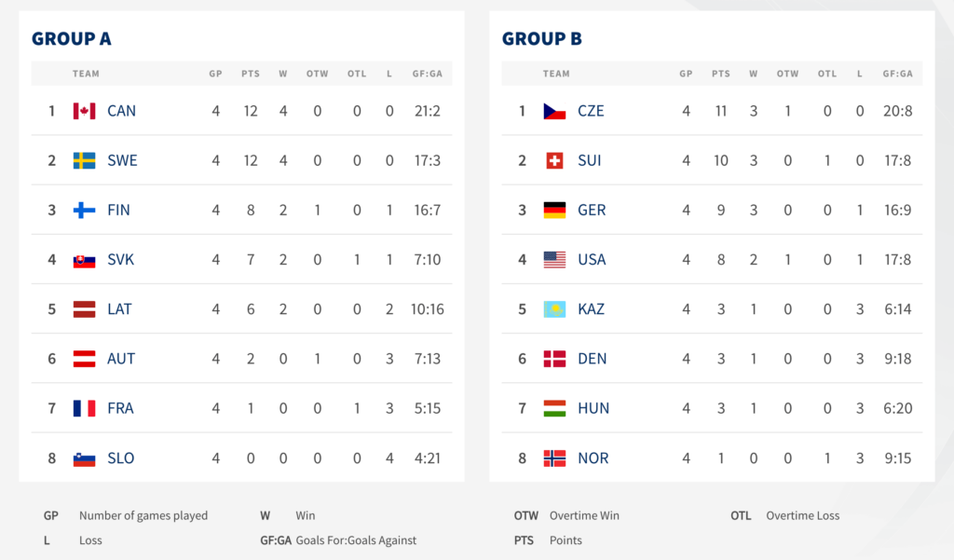The height and width of the screenshot is (560, 954).
Task: Click the Germany flag icon
Action: [554, 210]
